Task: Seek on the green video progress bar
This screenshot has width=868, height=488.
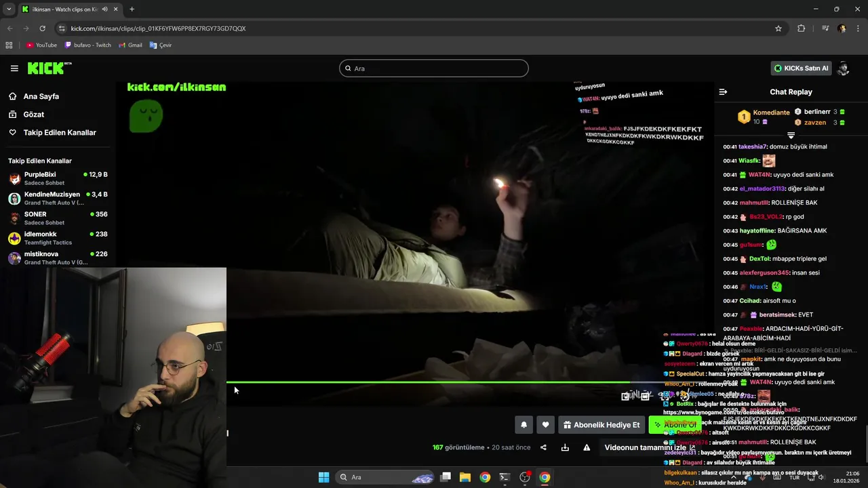Action: click(430, 382)
